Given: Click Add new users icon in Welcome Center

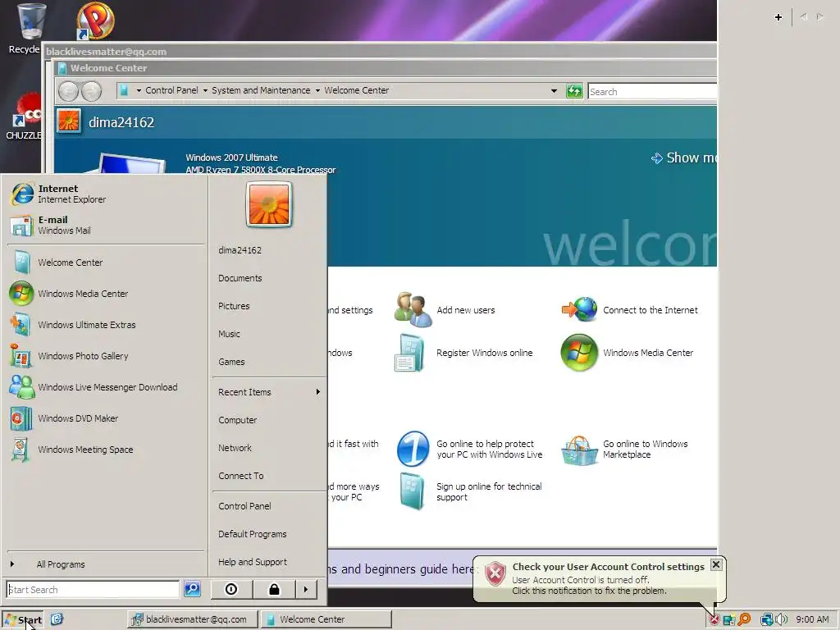Looking at the screenshot, I should 413,309.
